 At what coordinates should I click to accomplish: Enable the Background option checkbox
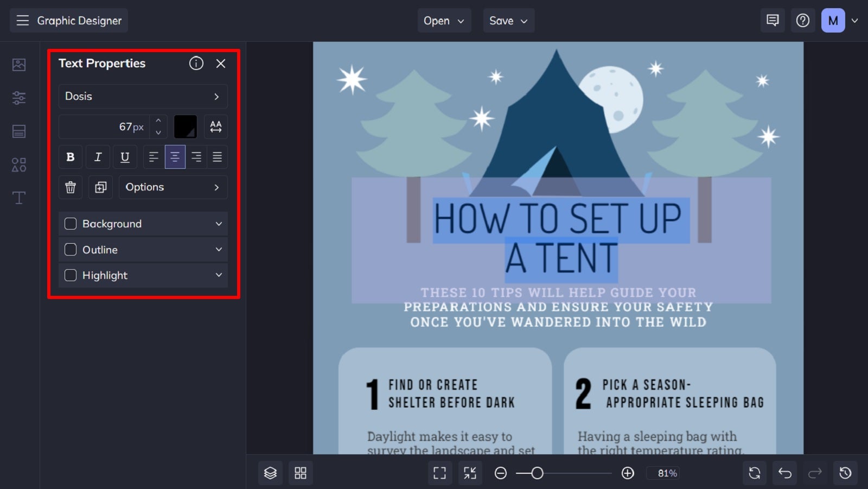click(70, 223)
